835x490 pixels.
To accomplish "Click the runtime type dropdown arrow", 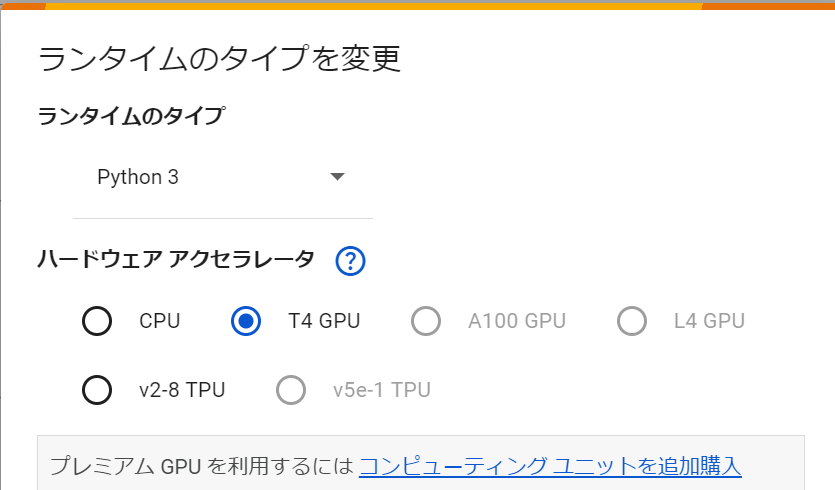I will (337, 177).
